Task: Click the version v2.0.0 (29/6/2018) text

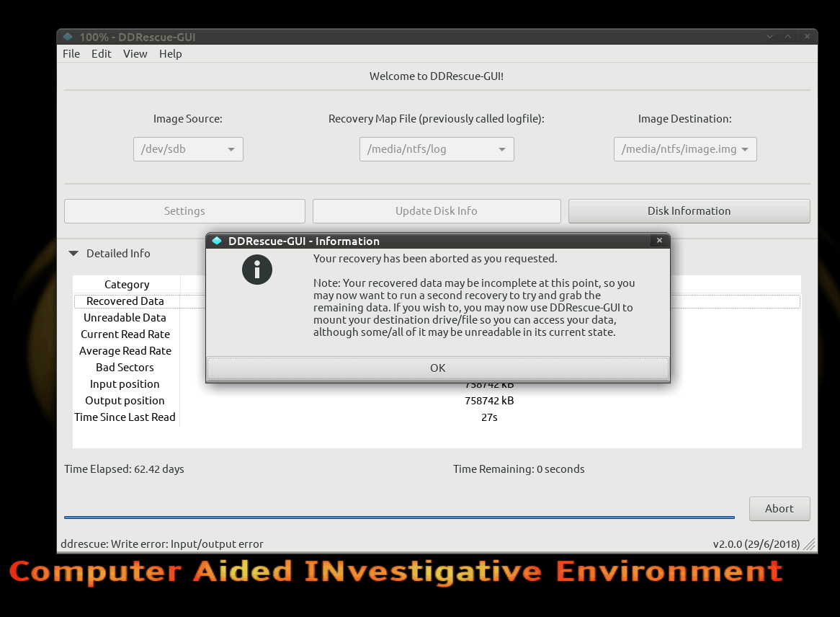Action: click(756, 544)
